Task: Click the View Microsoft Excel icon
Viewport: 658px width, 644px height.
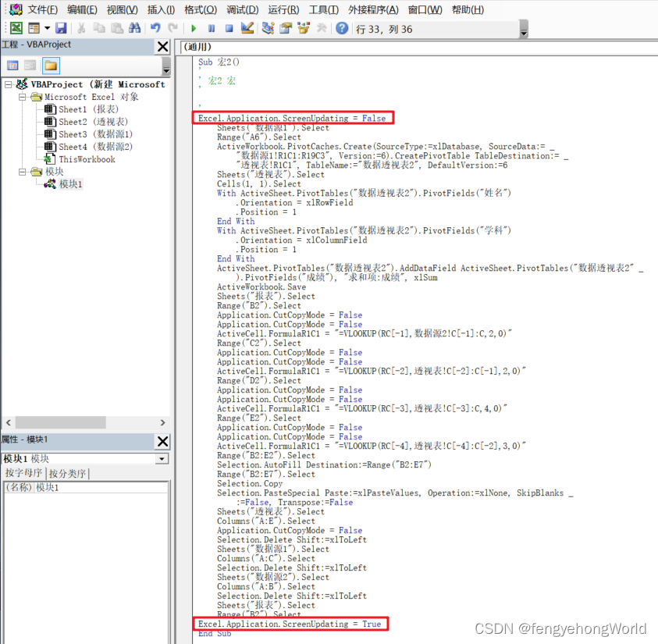Action: [x=16, y=28]
